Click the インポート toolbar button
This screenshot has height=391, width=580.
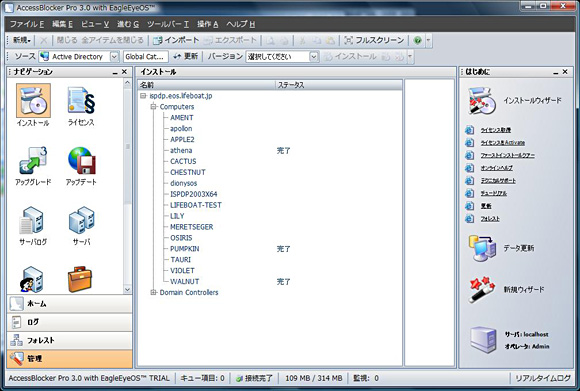pos(176,40)
